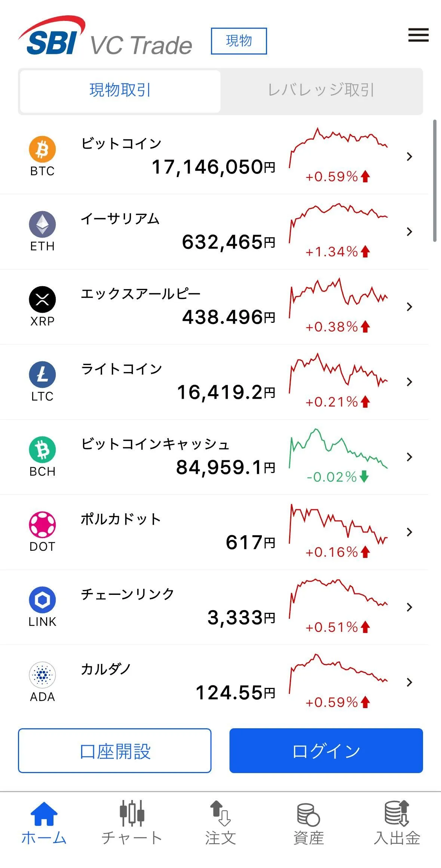The width and height of the screenshot is (441, 868).
Task: Tap the Bitcoin Cash BCH icon
Action: point(42,450)
